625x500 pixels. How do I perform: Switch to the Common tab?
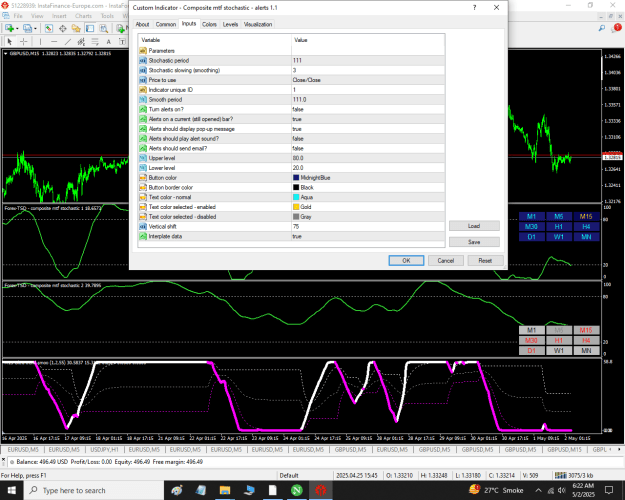click(166, 24)
